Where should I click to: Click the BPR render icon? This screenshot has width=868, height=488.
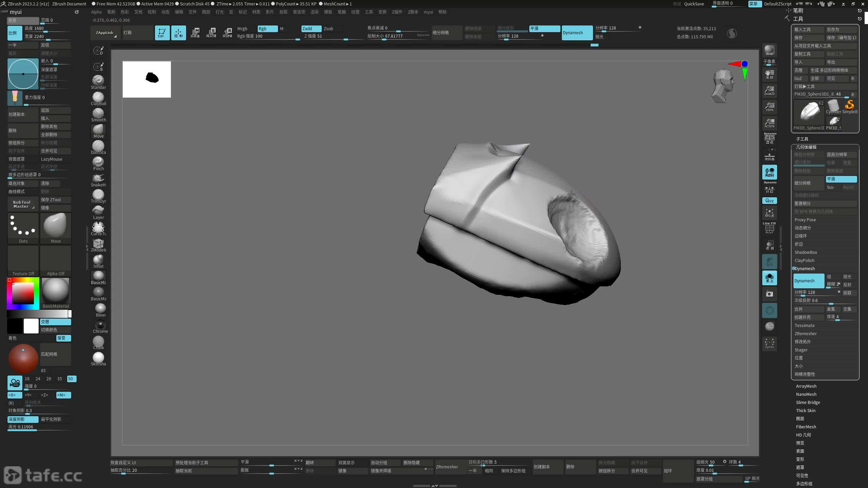pyautogui.click(x=769, y=50)
